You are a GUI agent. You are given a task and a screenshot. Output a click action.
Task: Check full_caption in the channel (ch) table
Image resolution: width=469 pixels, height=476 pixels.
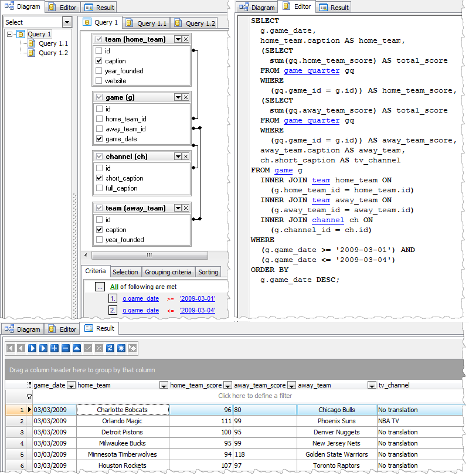(98, 188)
